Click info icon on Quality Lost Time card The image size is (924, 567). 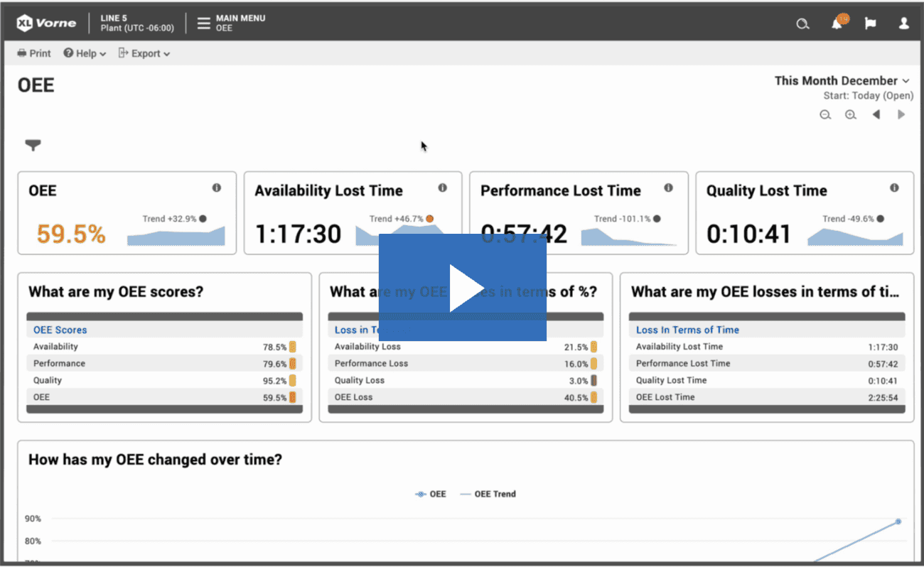894,188
